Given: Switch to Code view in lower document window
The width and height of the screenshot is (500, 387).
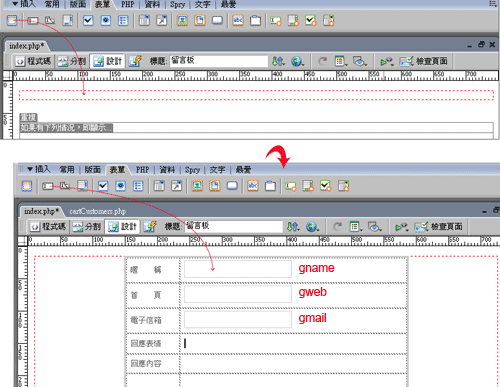Looking at the screenshot, I should (x=47, y=227).
